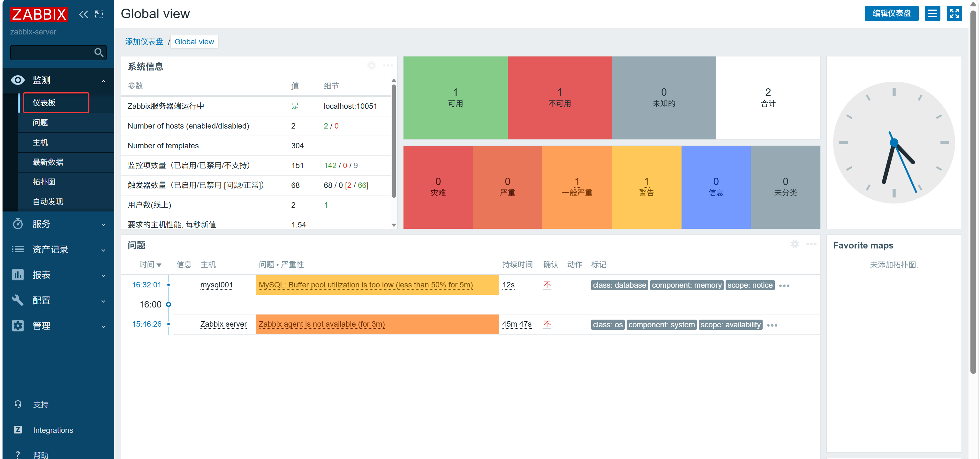The height and width of the screenshot is (459, 980).
Task: Open the Zabbix server host link
Action: tap(224, 324)
